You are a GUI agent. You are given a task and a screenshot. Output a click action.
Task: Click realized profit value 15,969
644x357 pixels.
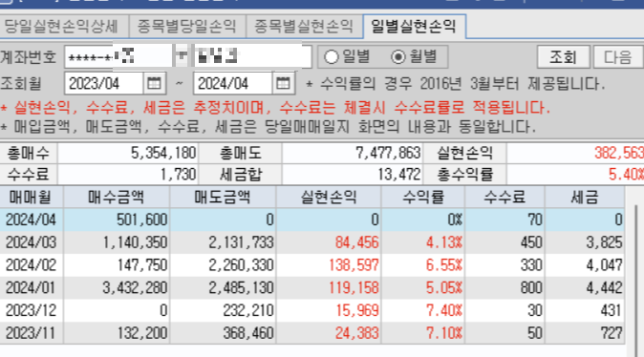coord(356,310)
